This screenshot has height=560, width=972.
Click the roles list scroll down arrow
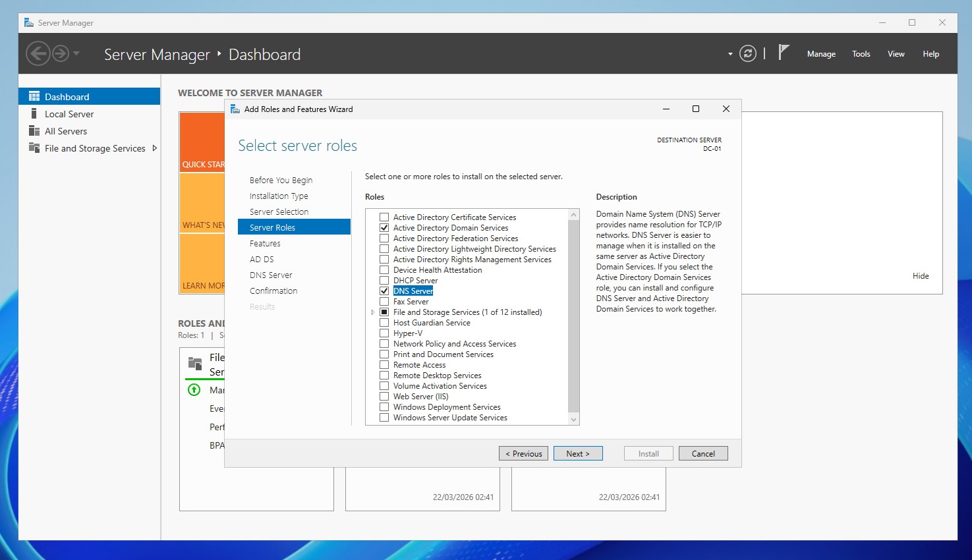click(573, 420)
